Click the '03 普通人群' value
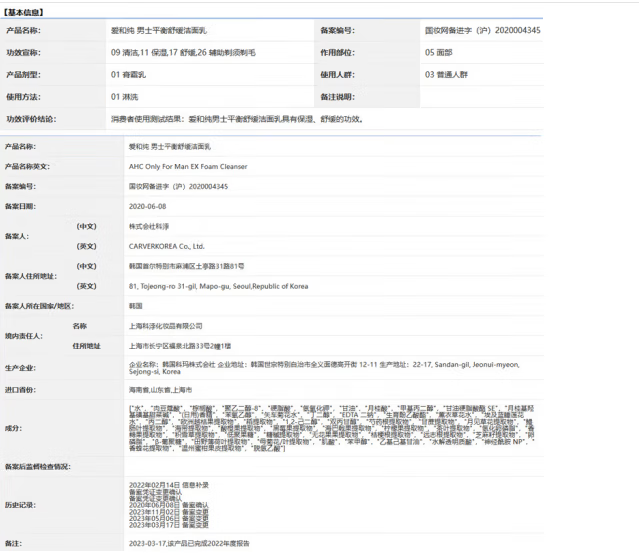The image size is (639, 553). tap(446, 75)
